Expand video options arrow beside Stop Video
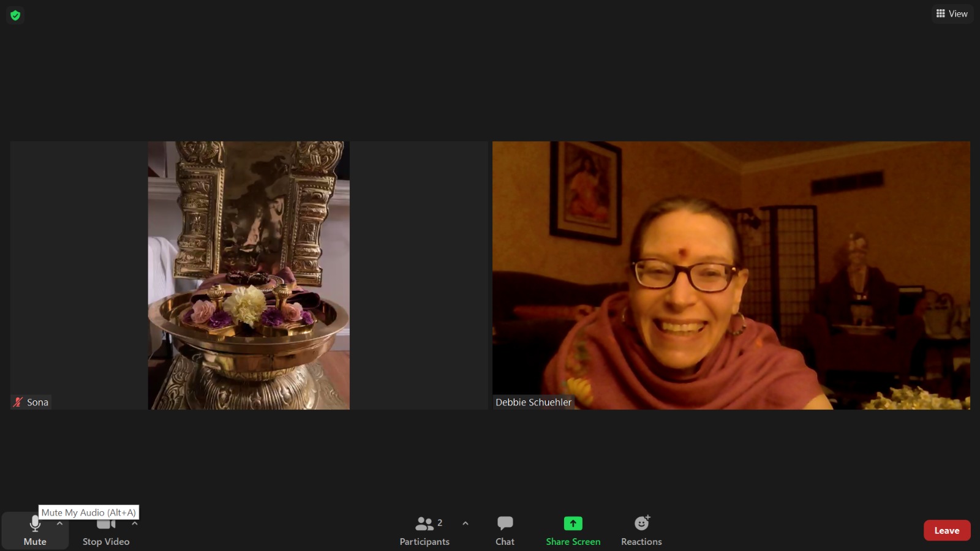Viewport: 980px width, 551px height. (x=135, y=523)
